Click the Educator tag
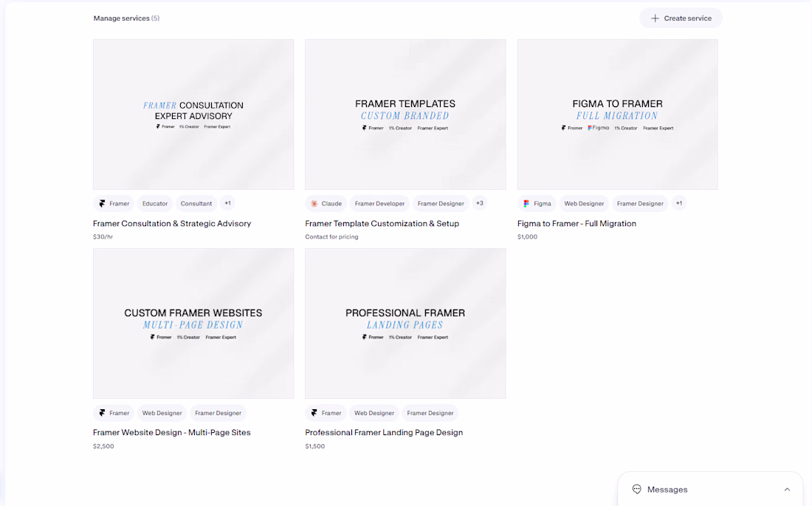This screenshot has width=812, height=506. (x=155, y=204)
